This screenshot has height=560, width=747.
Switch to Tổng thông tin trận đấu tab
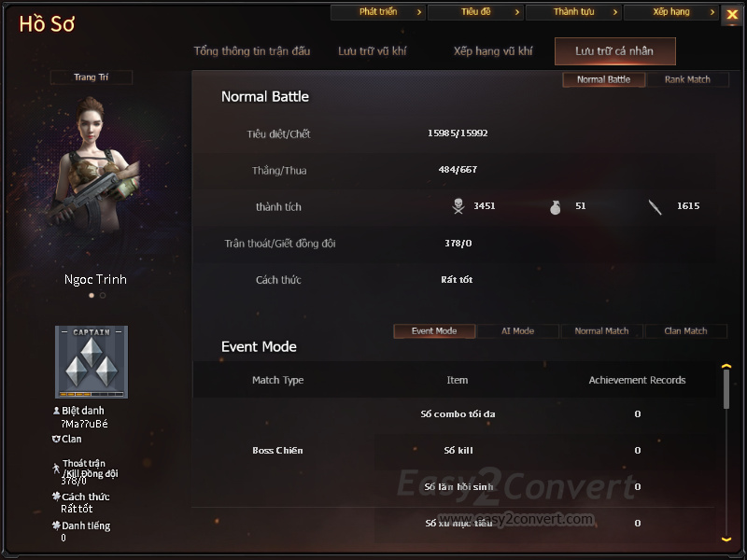pos(252,51)
